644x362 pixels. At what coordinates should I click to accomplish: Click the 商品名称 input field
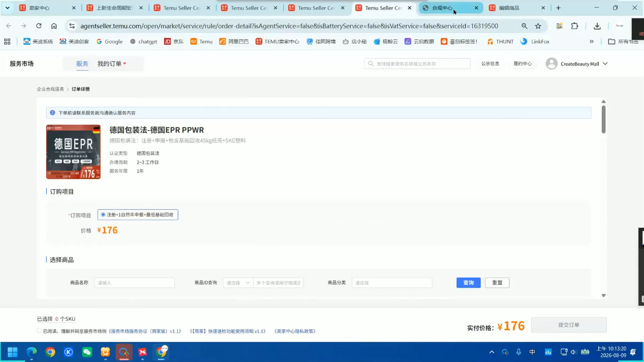(135, 282)
